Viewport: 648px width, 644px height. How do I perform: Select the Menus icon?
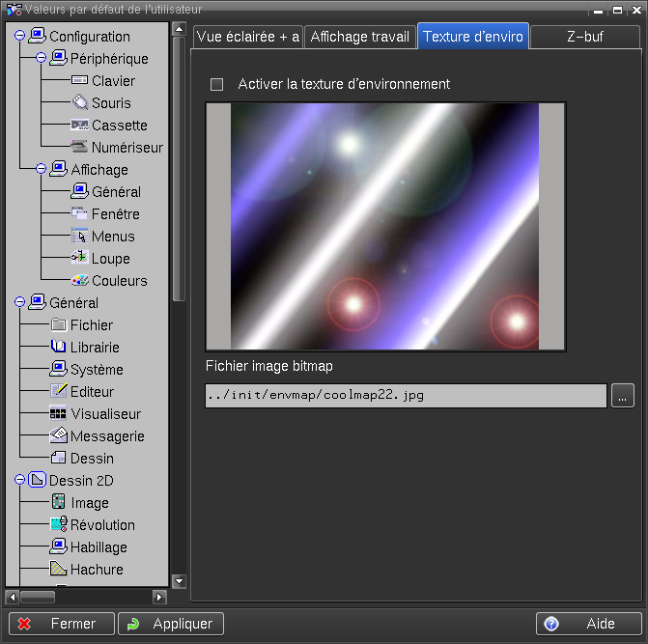[x=79, y=236]
